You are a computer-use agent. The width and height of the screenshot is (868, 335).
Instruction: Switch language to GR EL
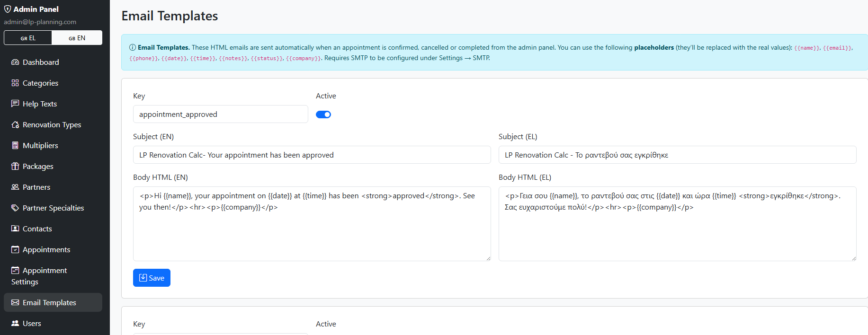click(x=28, y=38)
